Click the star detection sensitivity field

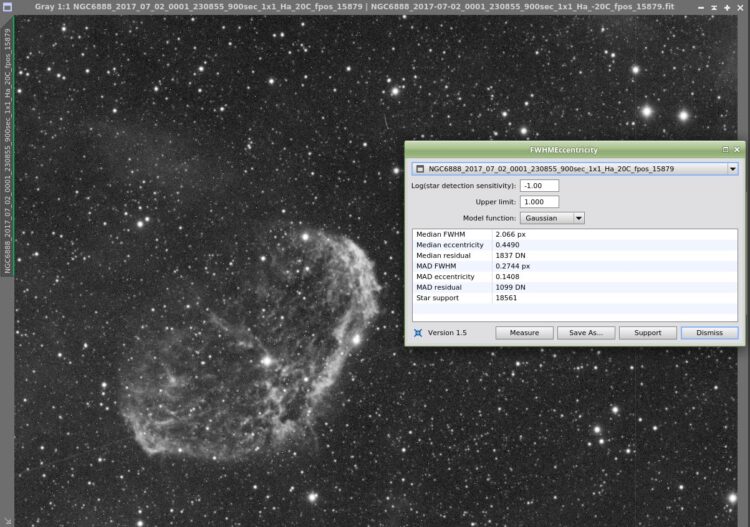tap(539, 186)
